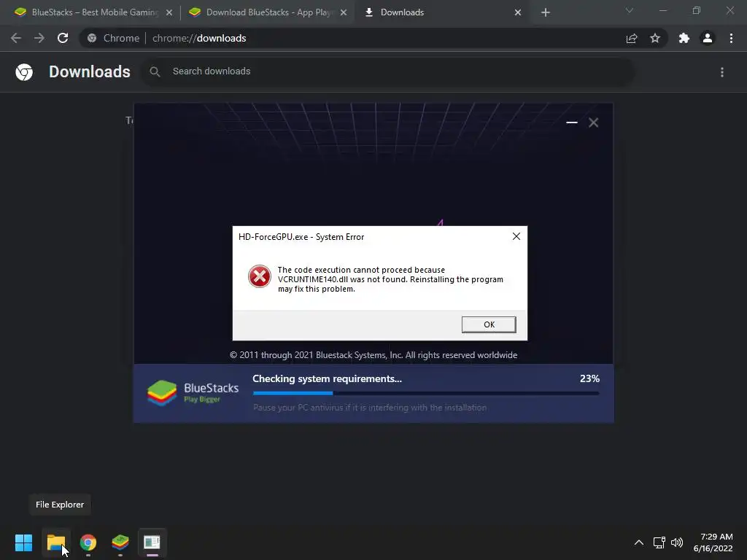The width and height of the screenshot is (747, 560).
Task: Go forward to next page
Action: click(39, 38)
